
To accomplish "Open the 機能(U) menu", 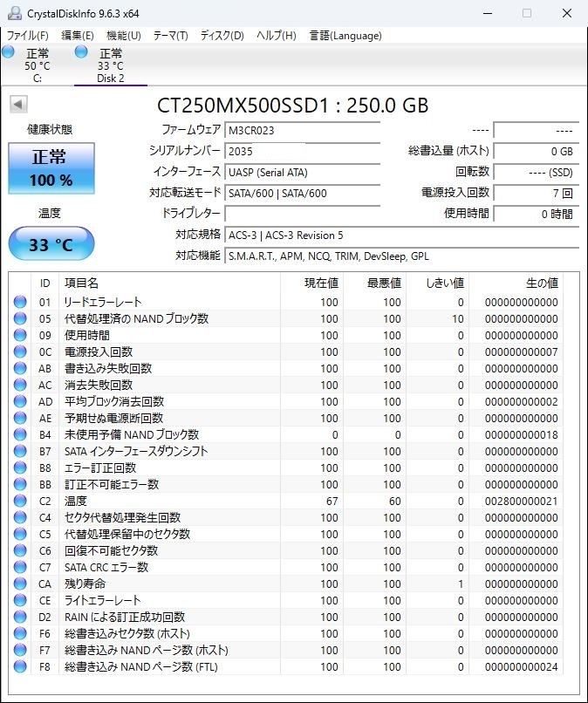I will pyautogui.click(x=124, y=36).
